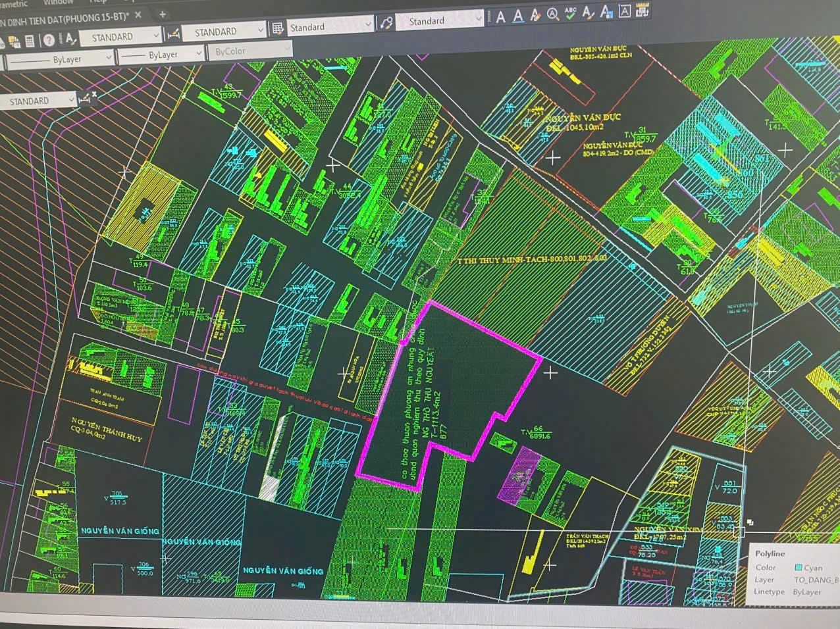
Task: Open the Edit Text pencil icon
Action: 536,15
